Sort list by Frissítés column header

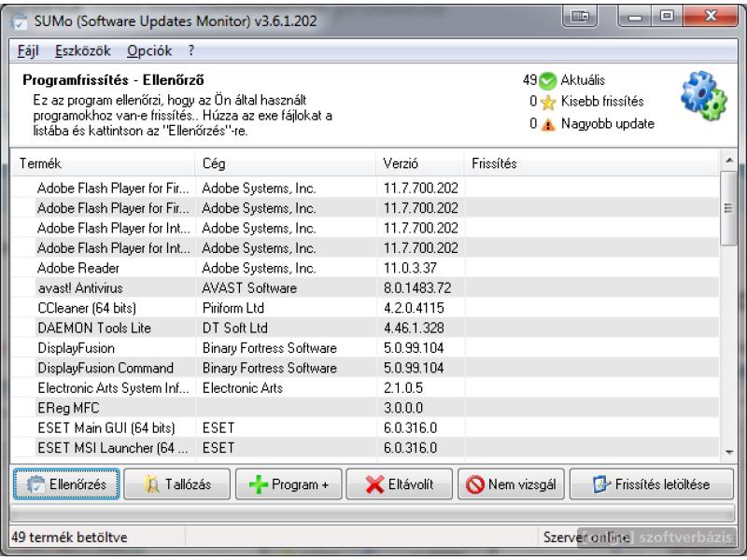[591, 163]
